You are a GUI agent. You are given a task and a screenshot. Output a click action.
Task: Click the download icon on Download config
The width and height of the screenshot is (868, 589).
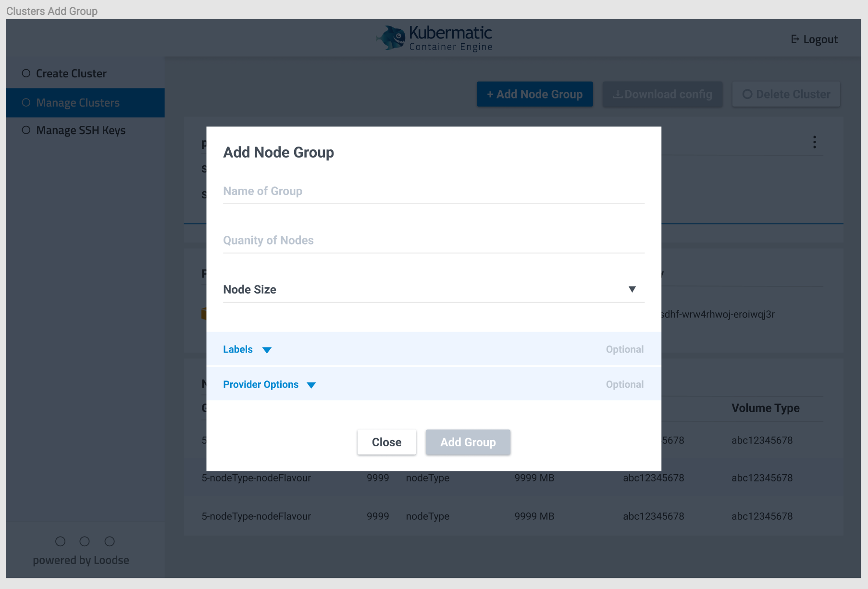[619, 94]
